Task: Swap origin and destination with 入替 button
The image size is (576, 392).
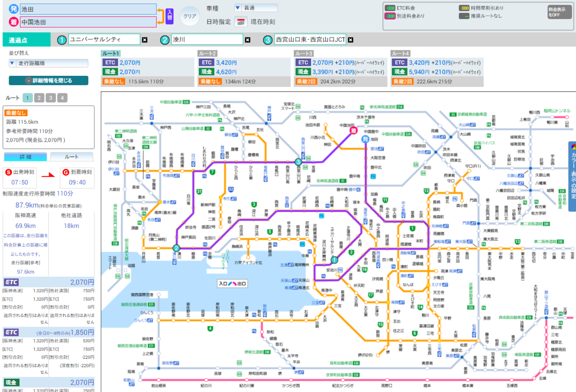Action: [x=169, y=16]
